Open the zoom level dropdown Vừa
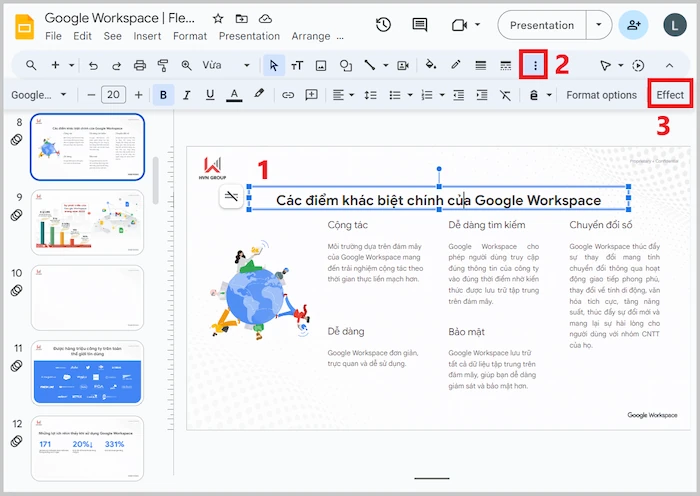Image resolution: width=700 pixels, height=496 pixels. point(226,65)
